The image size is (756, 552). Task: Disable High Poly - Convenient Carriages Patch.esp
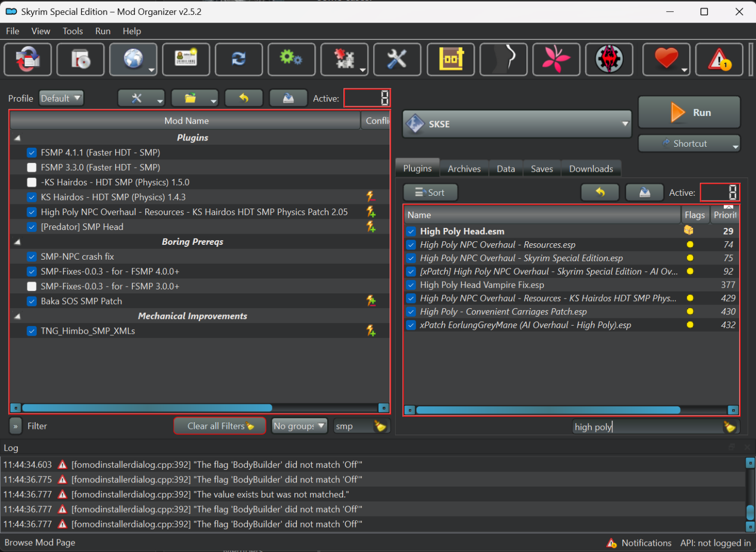pyautogui.click(x=411, y=311)
